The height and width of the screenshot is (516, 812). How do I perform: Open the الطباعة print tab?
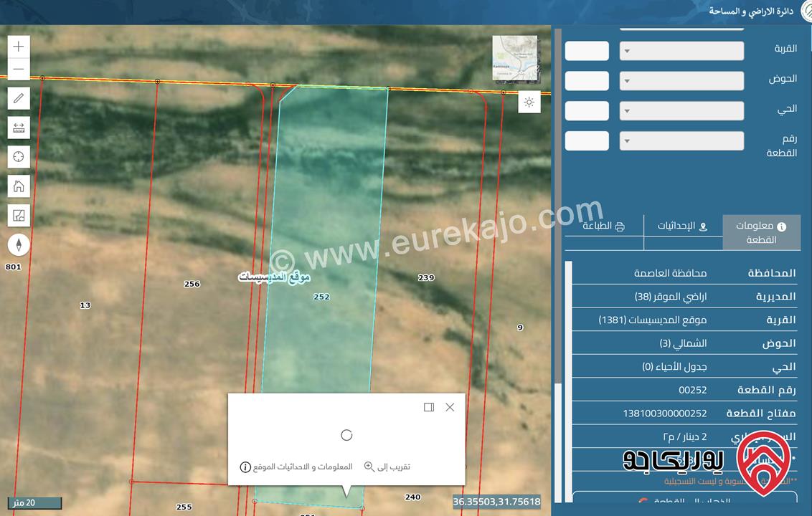(x=603, y=226)
